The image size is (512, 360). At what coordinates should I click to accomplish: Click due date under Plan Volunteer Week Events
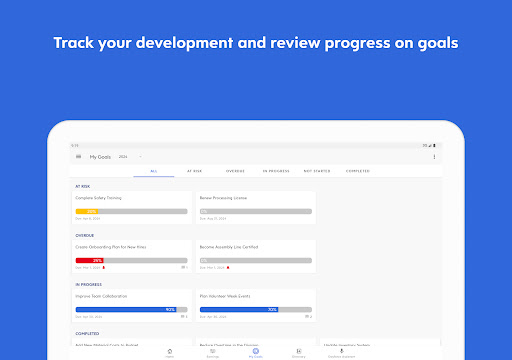213,317
